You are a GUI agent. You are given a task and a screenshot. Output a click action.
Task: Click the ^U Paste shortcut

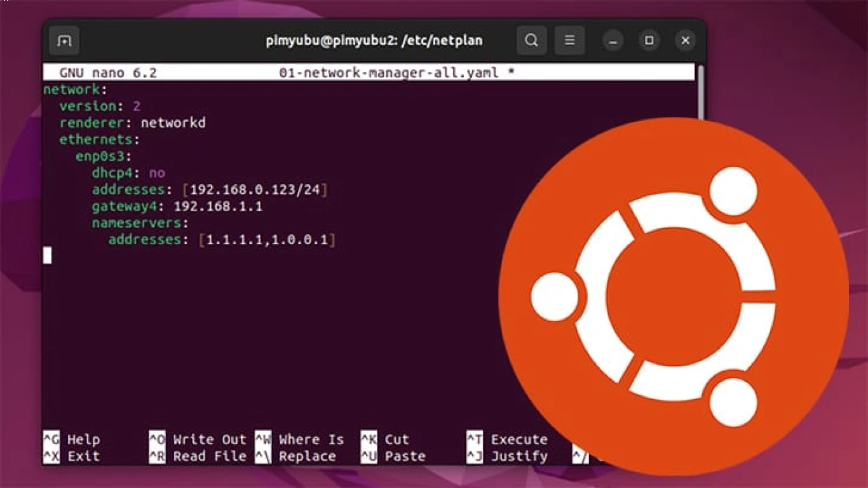(x=393, y=456)
